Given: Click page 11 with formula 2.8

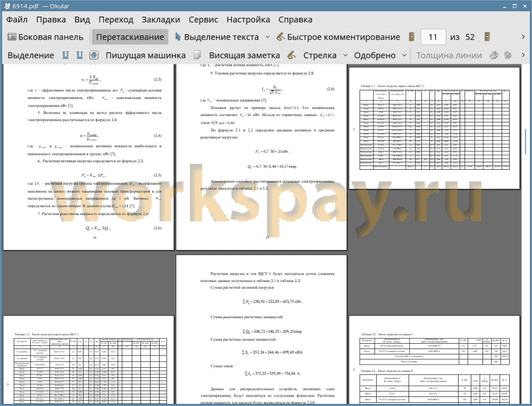Looking at the screenshot, I should (261, 157).
